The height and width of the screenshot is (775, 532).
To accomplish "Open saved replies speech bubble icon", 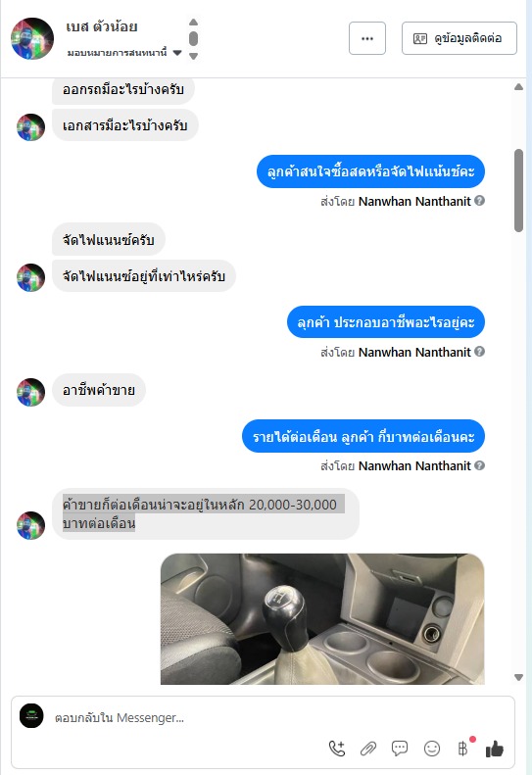I will pos(400,749).
